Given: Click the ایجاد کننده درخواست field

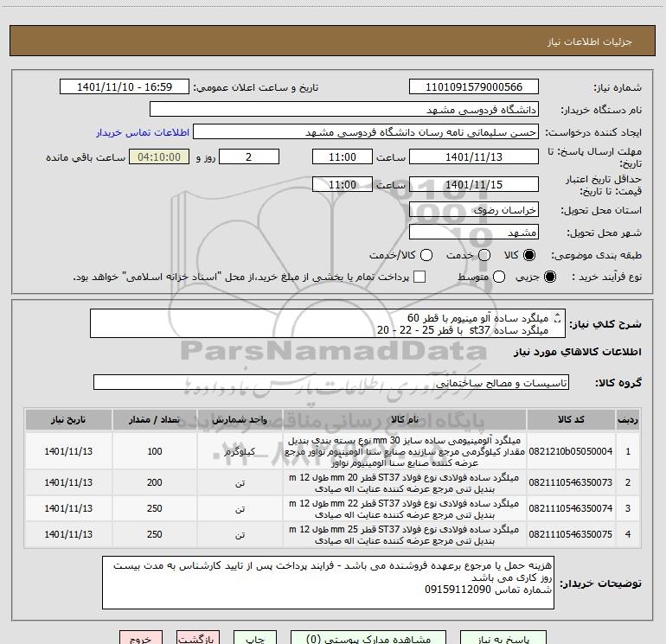Looking at the screenshot, I should (x=366, y=131).
